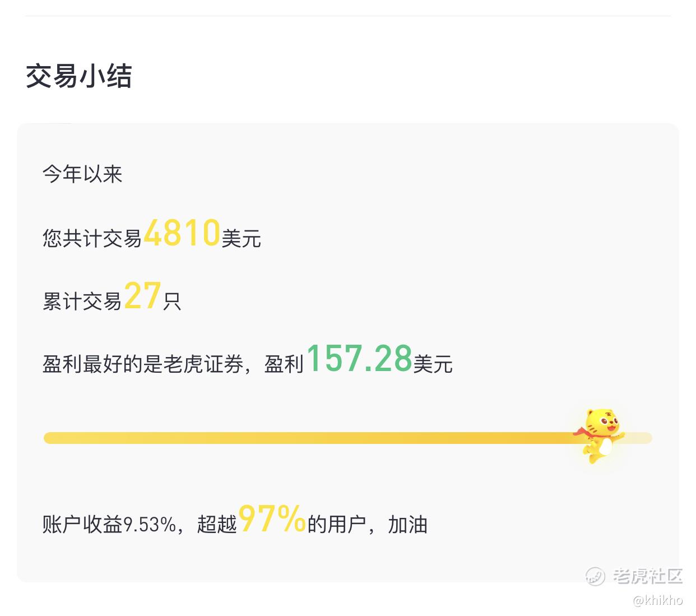Viewport: 696px width, 616px height.
Task: Click the 97% user ranking number
Action: [x=272, y=518]
